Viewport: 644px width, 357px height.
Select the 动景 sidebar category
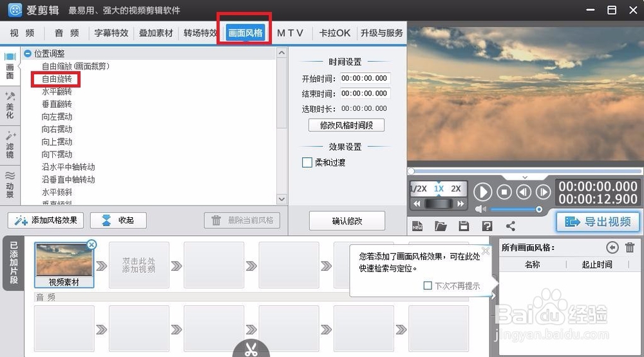[10, 185]
